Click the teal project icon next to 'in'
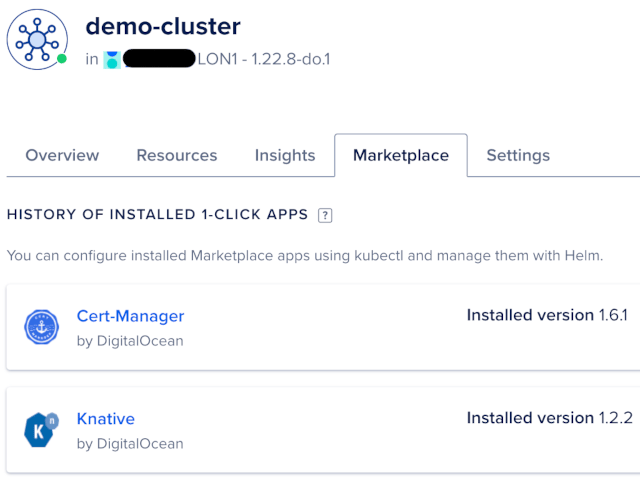 point(112,60)
